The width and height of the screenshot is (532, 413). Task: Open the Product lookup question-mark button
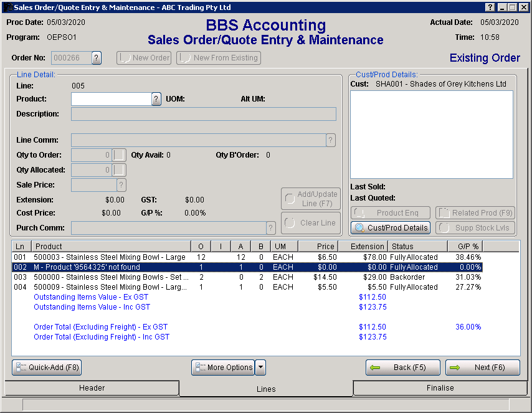pos(156,99)
